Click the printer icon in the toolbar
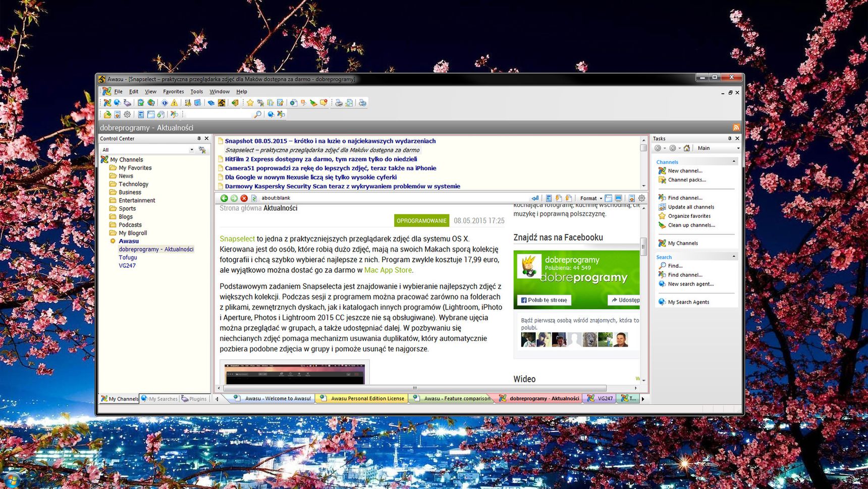Screen dimensions: 868x489 pos(339,103)
